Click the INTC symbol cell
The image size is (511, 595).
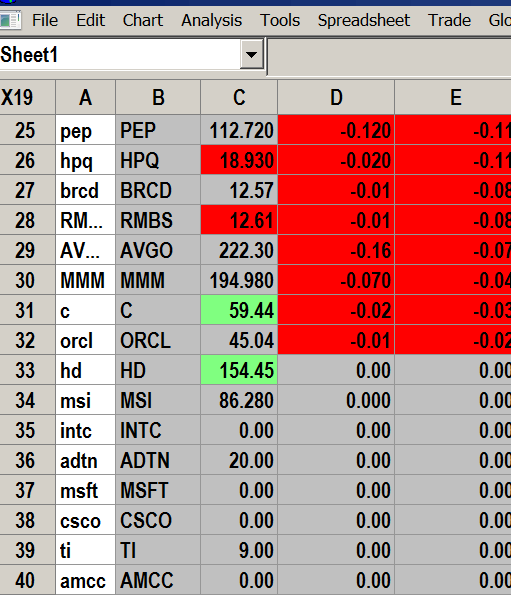point(158,430)
